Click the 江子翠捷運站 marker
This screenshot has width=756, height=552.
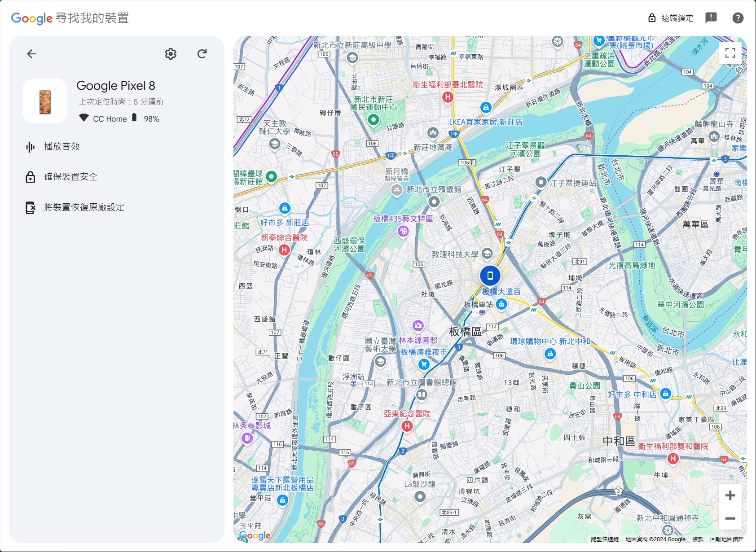pyautogui.click(x=541, y=182)
